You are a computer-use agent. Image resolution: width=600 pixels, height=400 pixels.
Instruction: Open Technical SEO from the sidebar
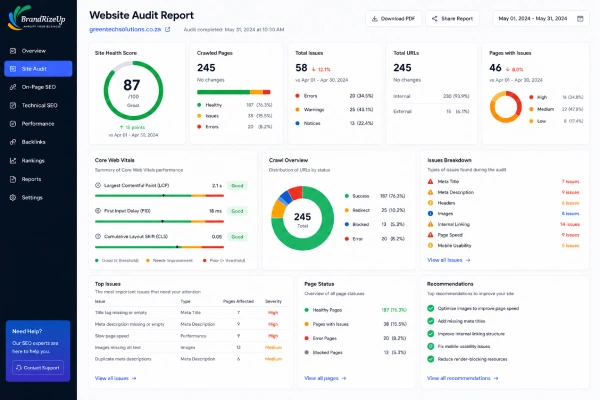click(x=38, y=105)
